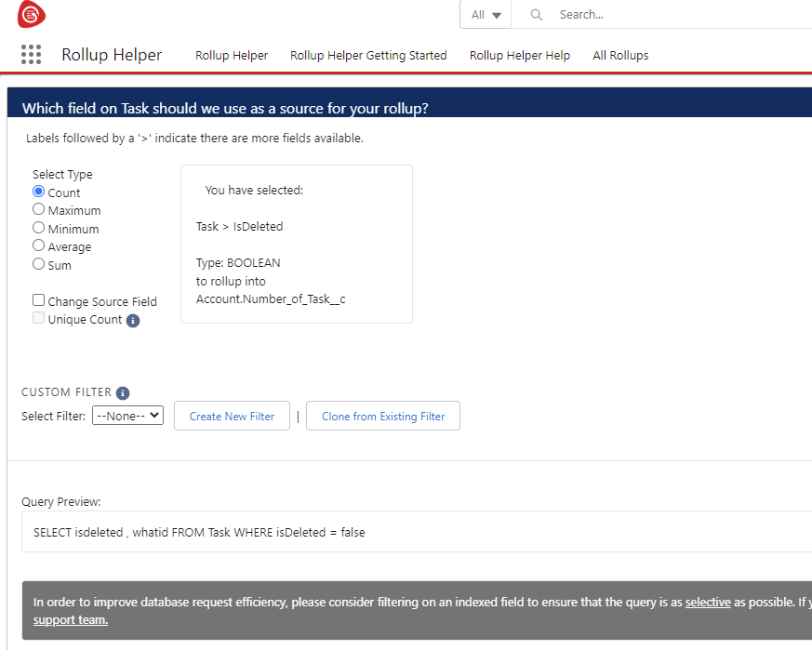Click the 'Rollup Helper' app name
812x650 pixels.
click(x=112, y=55)
